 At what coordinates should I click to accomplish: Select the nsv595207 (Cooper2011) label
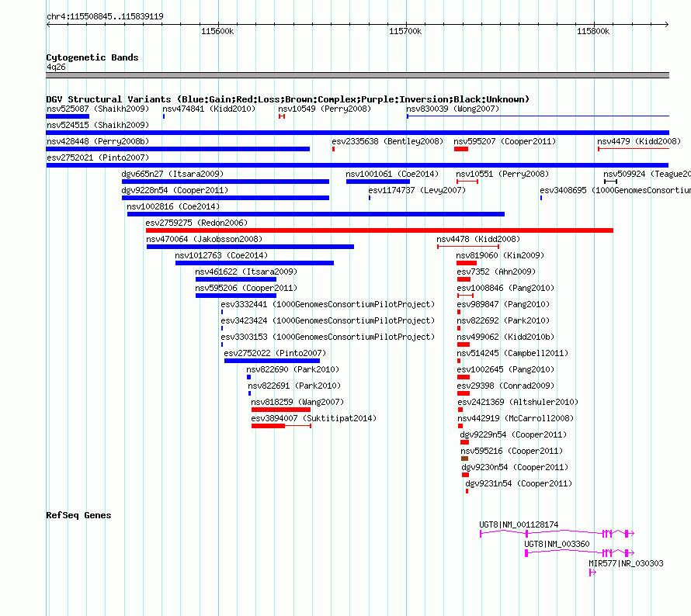505,141
